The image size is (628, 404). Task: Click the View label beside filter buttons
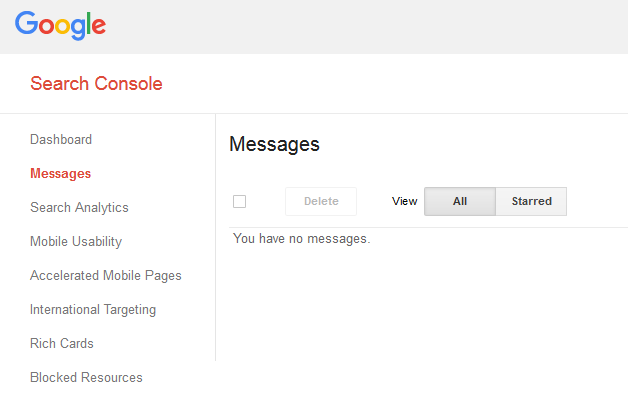point(404,202)
